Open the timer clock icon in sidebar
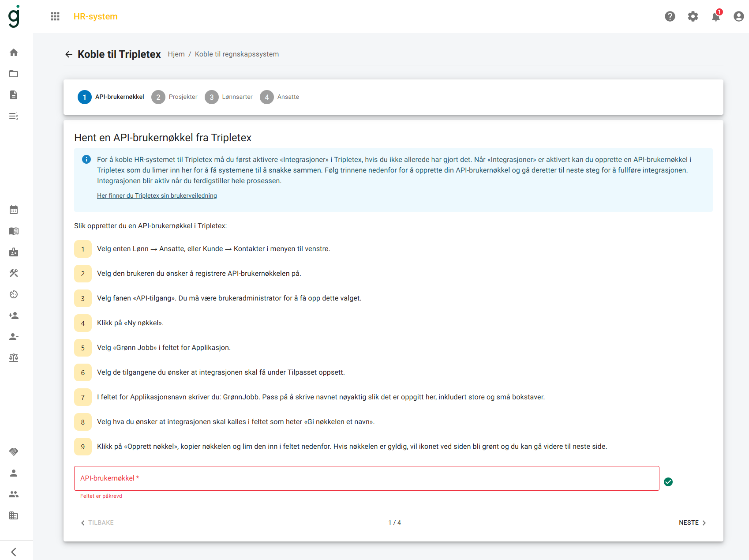The width and height of the screenshot is (749, 560). (x=14, y=294)
